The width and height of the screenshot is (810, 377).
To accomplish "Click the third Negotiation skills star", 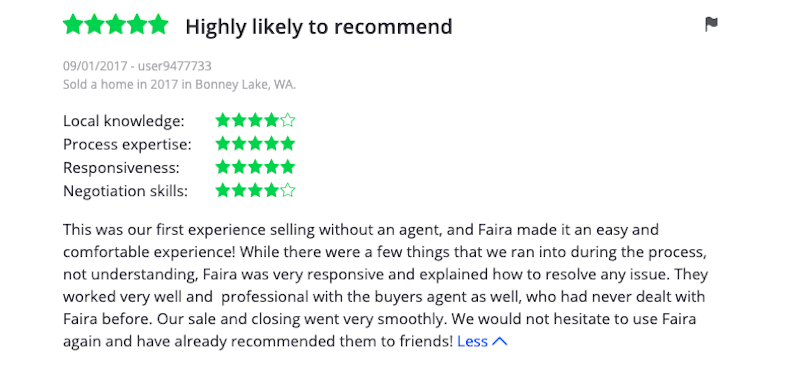I will click(x=255, y=191).
